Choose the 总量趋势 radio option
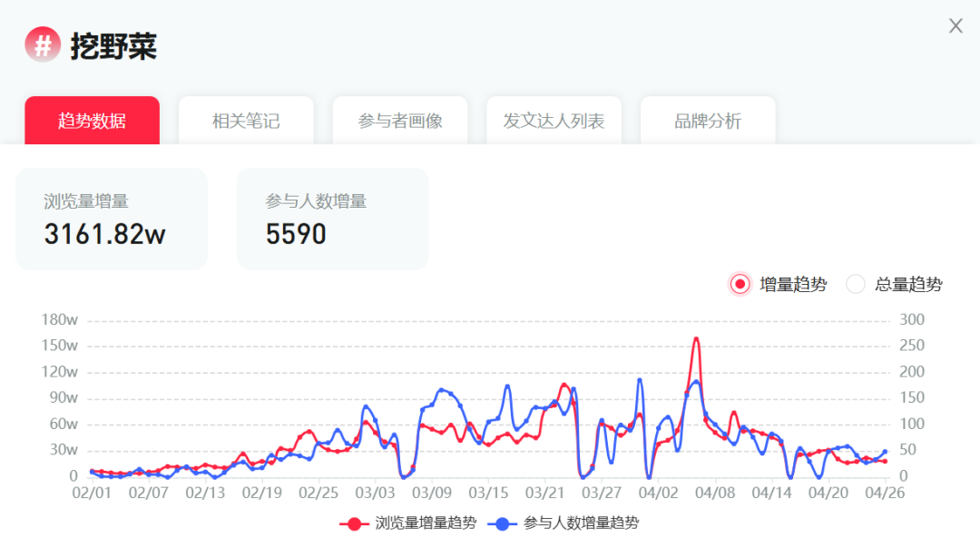980x547 pixels. click(x=856, y=284)
